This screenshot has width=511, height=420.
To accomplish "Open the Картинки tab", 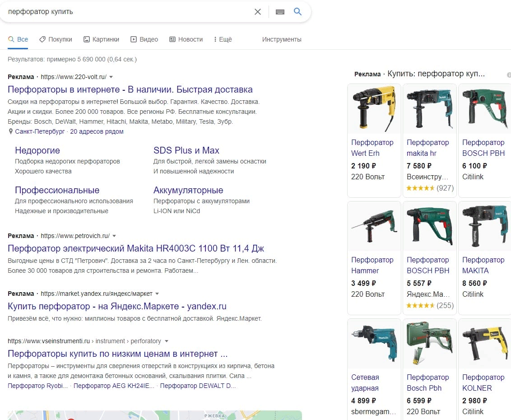I will tap(102, 39).
